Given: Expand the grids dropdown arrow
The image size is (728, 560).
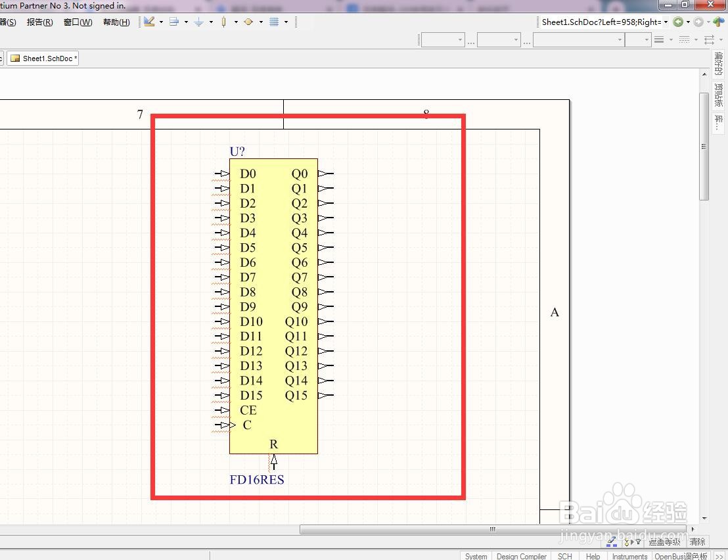Looking at the screenshot, I should 286,22.
